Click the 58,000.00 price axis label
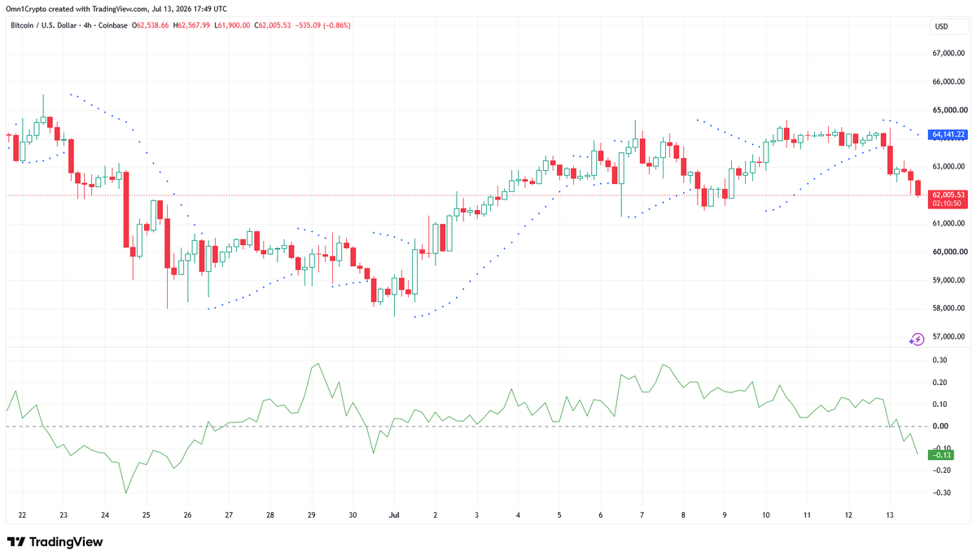The width and height of the screenshot is (977, 560). coord(949,308)
